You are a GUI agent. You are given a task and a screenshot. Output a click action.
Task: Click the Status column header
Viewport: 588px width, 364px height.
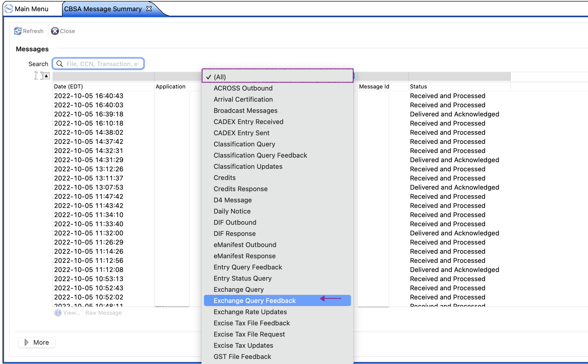pyautogui.click(x=459, y=86)
